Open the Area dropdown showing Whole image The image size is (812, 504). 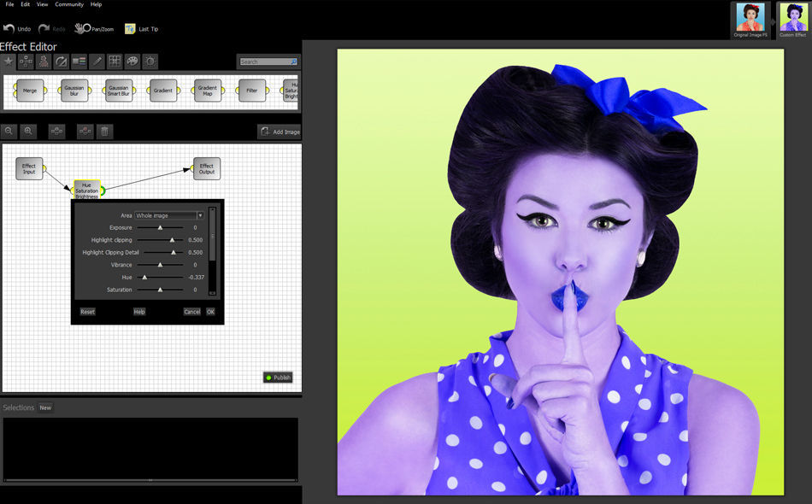point(169,216)
